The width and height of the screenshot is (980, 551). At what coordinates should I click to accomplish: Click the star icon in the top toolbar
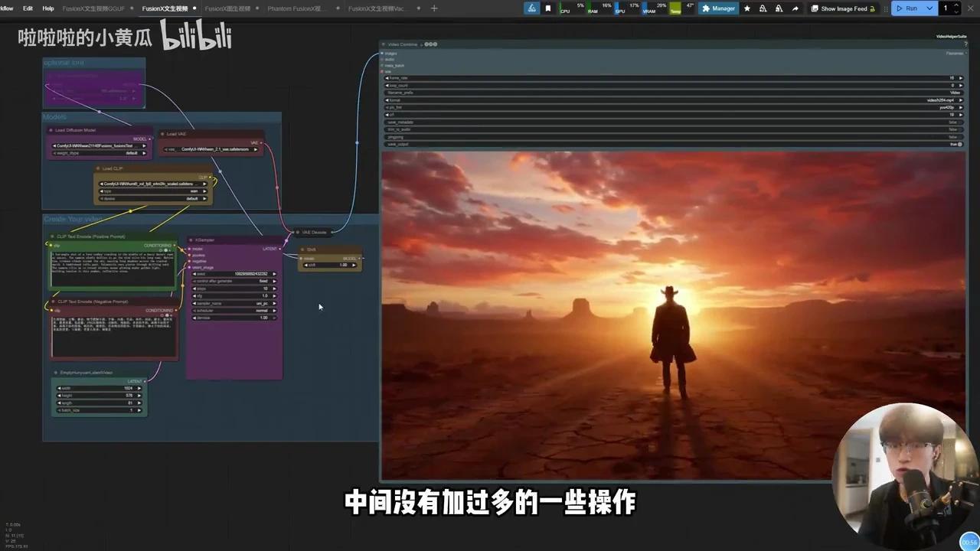[746, 8]
